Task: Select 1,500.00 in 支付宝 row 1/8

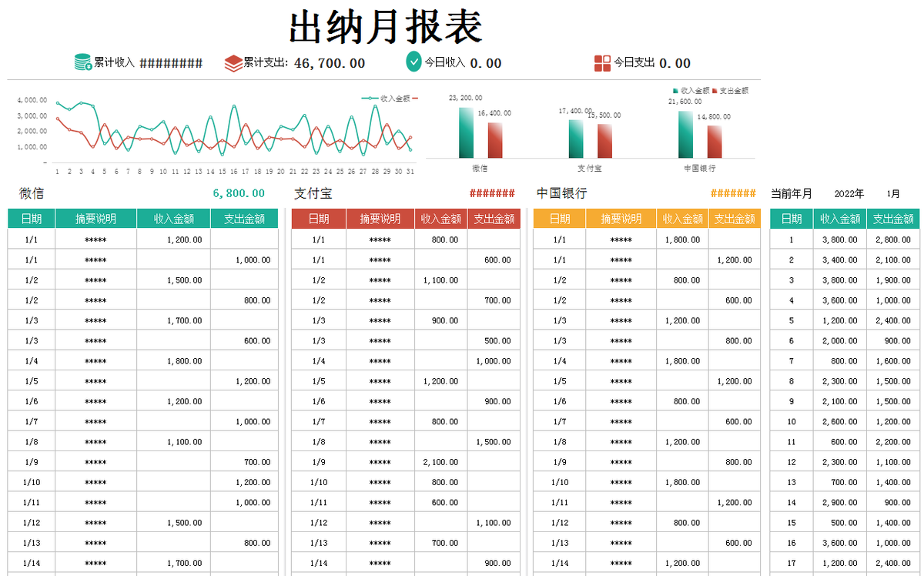Action: point(493,442)
